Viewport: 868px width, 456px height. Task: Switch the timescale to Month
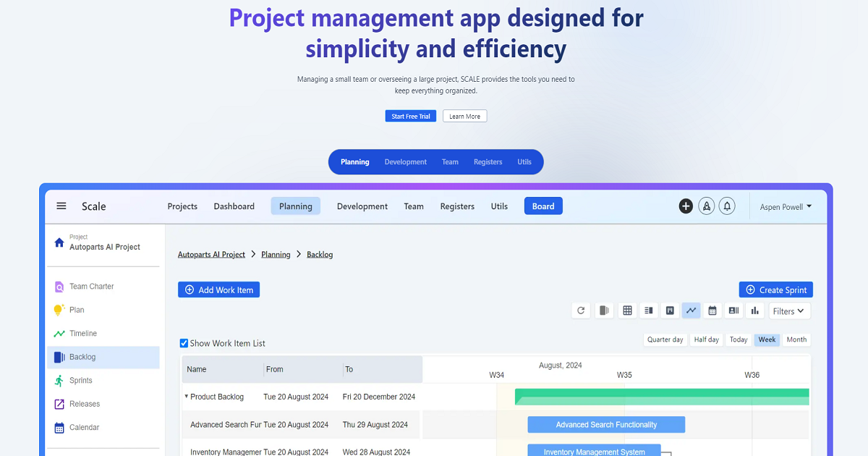(796, 339)
